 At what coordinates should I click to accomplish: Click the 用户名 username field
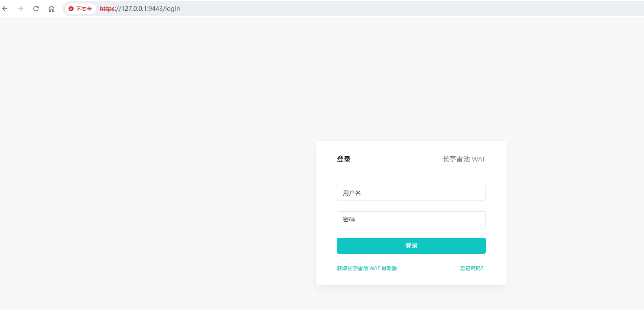click(411, 193)
